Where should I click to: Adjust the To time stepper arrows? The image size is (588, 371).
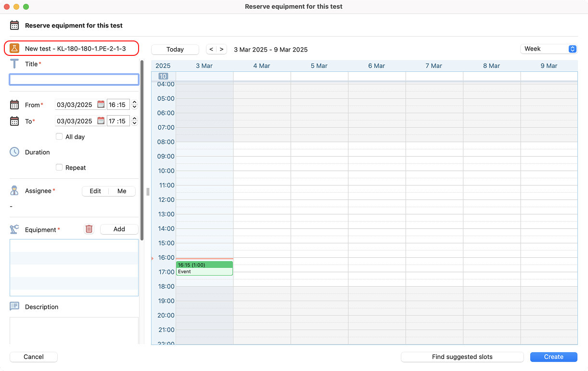(x=134, y=121)
